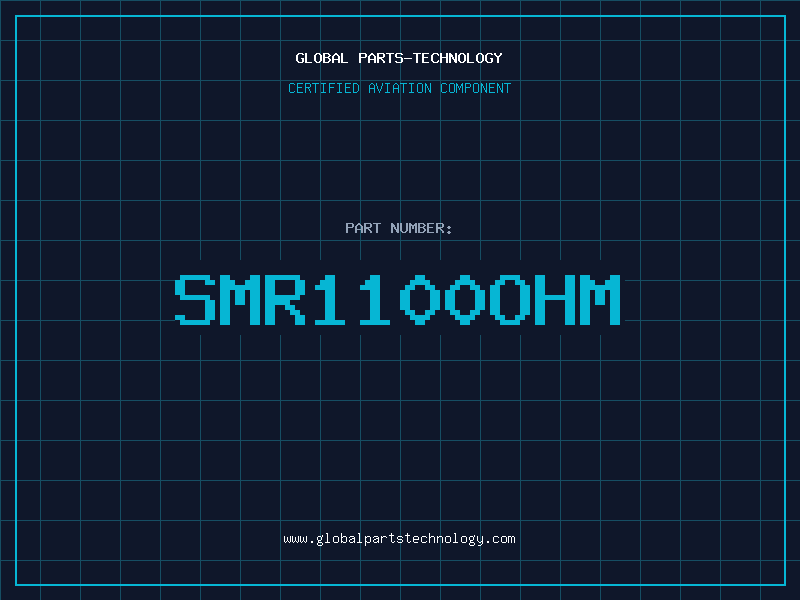Click the final letter M of the part number
This screenshot has height=600, width=800.
[x=600, y=299]
